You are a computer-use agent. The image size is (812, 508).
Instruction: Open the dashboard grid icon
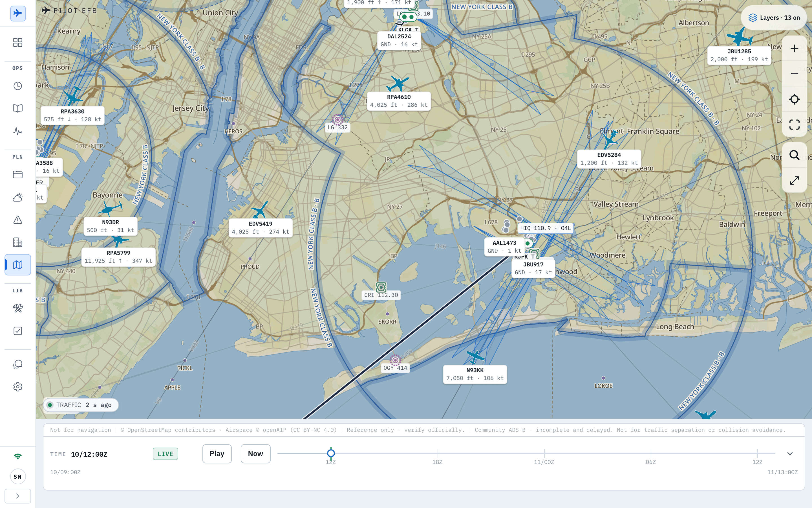(18, 42)
